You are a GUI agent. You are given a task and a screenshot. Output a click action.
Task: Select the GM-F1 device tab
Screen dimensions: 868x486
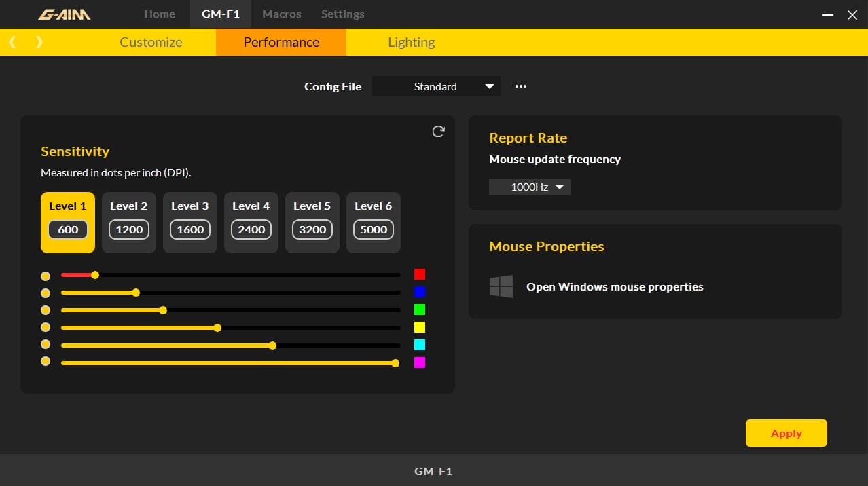[x=221, y=14]
